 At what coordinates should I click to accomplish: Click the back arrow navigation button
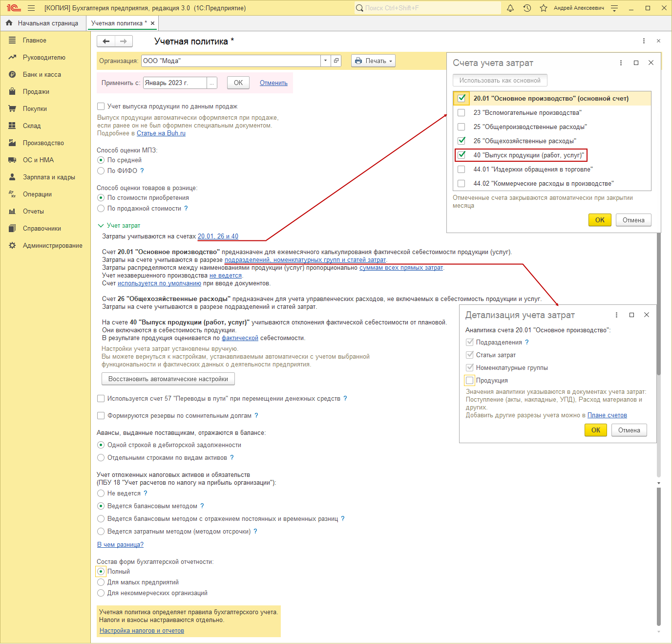106,41
